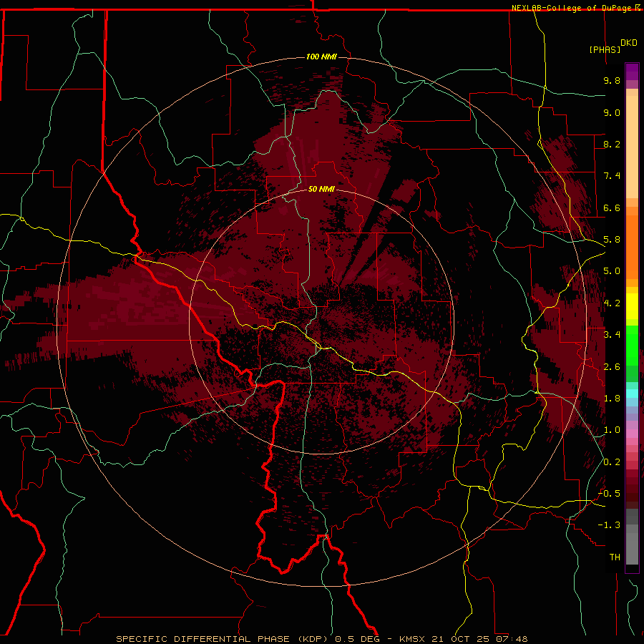644x644 pixels.
Task: Click the "100 NMI" range ring label
Action: pos(321,57)
